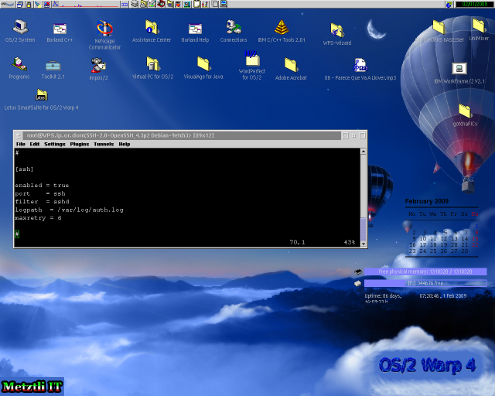This screenshot has height=396, width=495.
Task: Open the IBM WorkFrame/2 V2.1 icon
Action: (459, 69)
